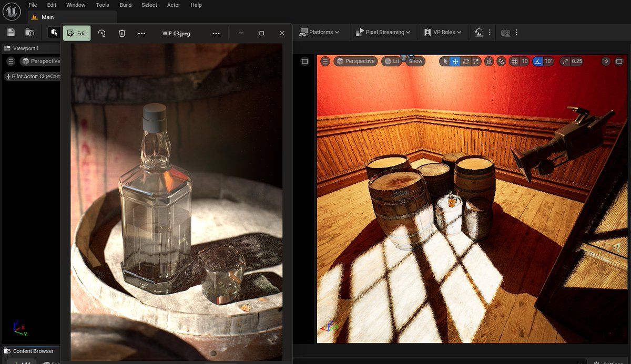Change the scale snap value 0.25
The image size is (631, 364).
click(x=577, y=61)
